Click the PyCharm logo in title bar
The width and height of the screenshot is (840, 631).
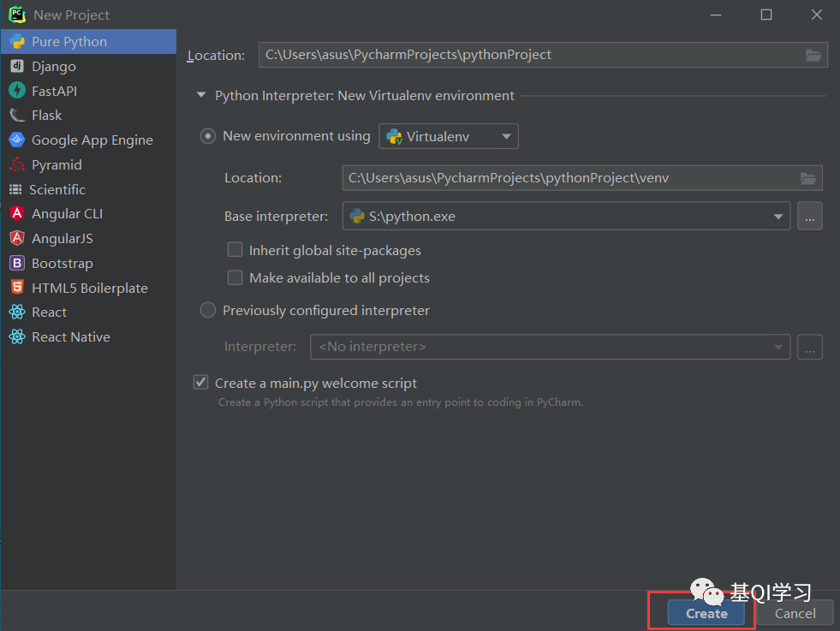coord(17,15)
